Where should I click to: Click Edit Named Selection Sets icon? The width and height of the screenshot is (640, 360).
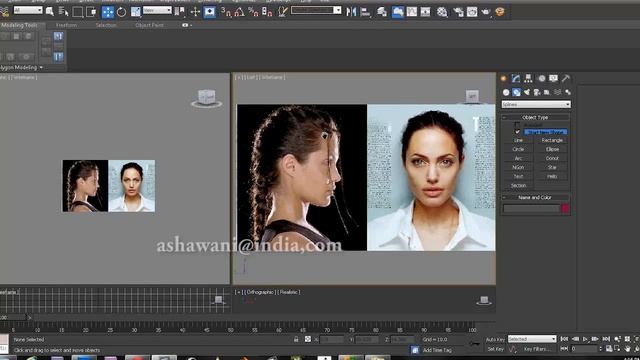click(x=282, y=12)
